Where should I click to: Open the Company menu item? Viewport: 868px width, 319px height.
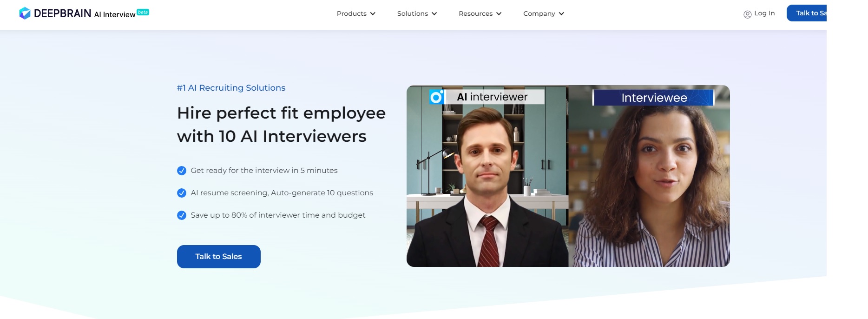pos(544,13)
